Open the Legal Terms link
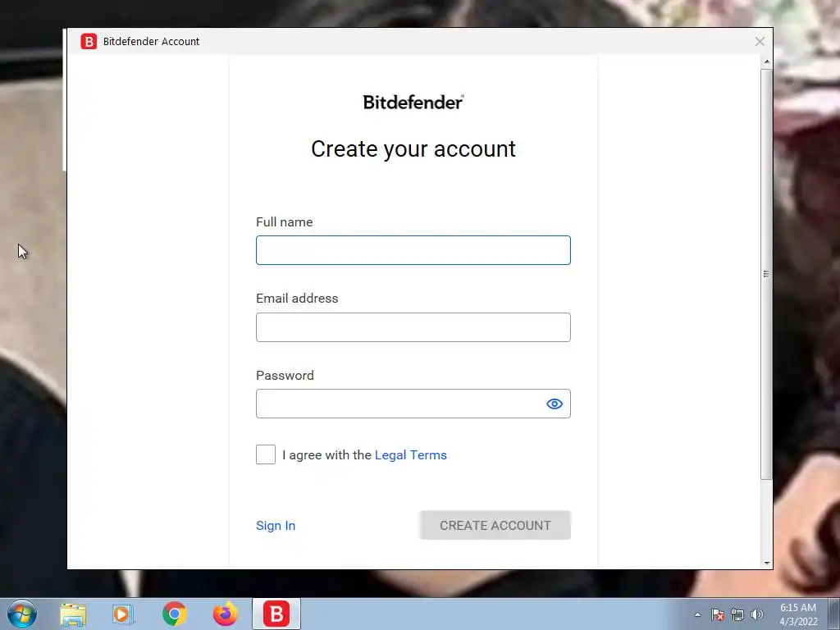This screenshot has height=630, width=840. pyautogui.click(x=411, y=454)
